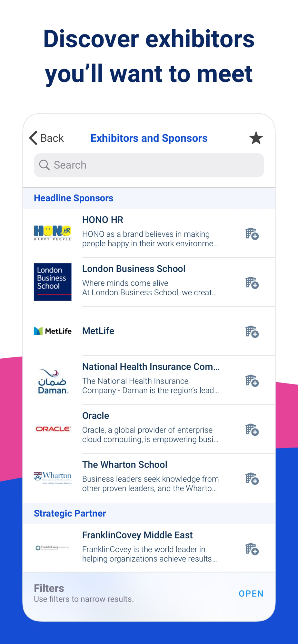Click the Wharton logo thumbnail
The image size is (298, 644).
click(x=53, y=478)
